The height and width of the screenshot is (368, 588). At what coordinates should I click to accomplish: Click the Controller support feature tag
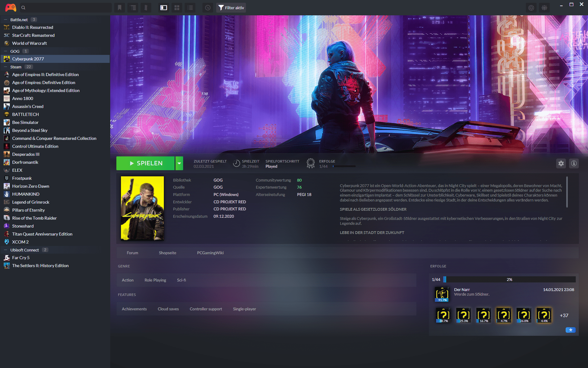click(206, 309)
